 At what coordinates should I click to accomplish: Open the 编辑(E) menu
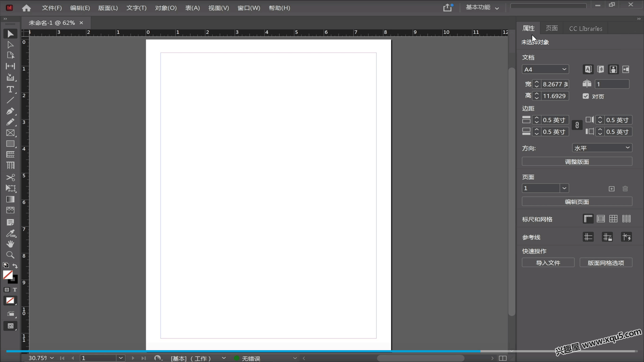tap(80, 8)
